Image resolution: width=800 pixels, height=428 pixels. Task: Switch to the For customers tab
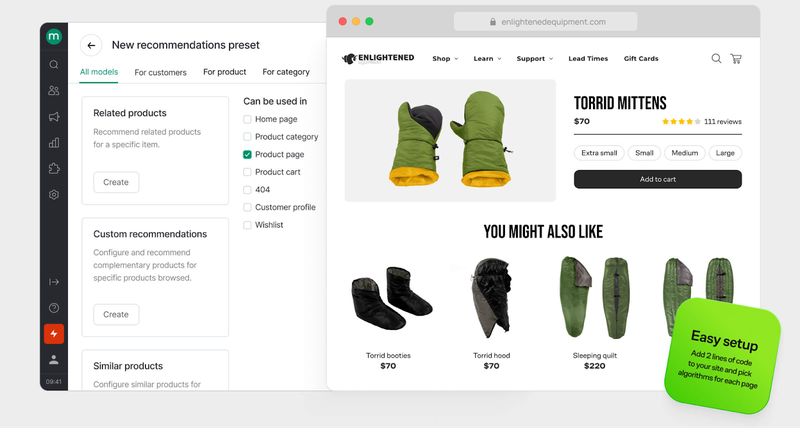pos(160,72)
